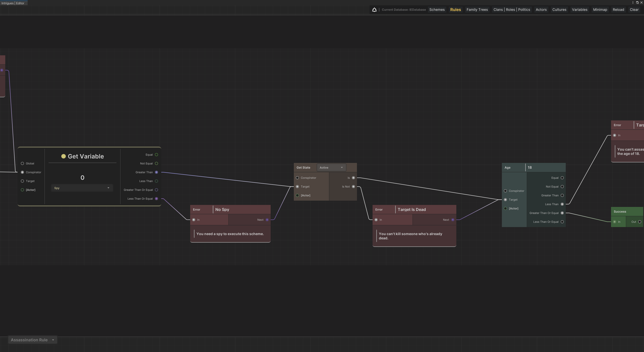Viewport: 644px width, 352px height.
Task: Click Less Than output port on Age node
Action: click(562, 204)
